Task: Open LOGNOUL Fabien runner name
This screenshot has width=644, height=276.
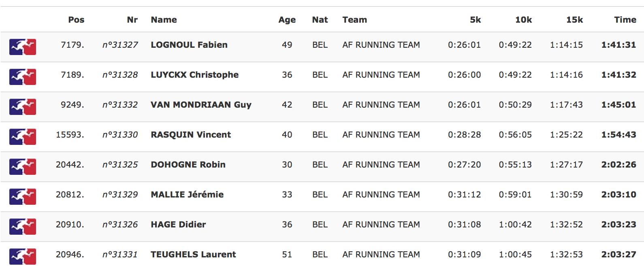Action: tap(189, 45)
